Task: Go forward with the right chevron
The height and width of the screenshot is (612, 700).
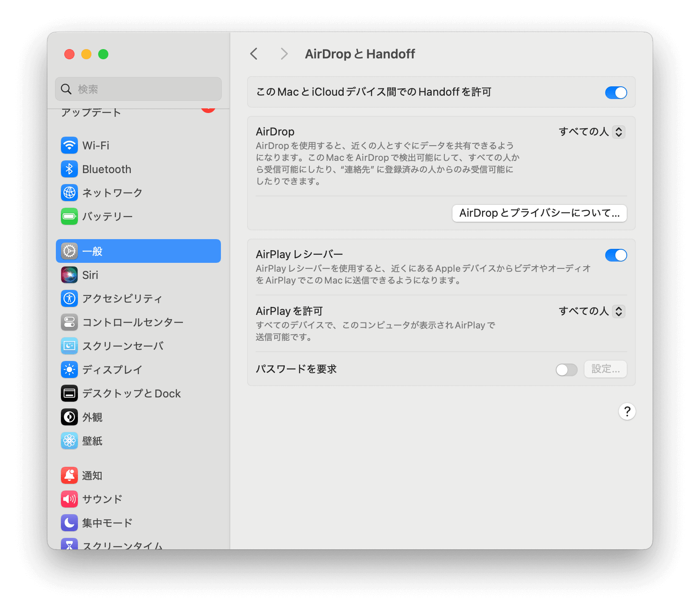Action: pyautogui.click(x=284, y=54)
